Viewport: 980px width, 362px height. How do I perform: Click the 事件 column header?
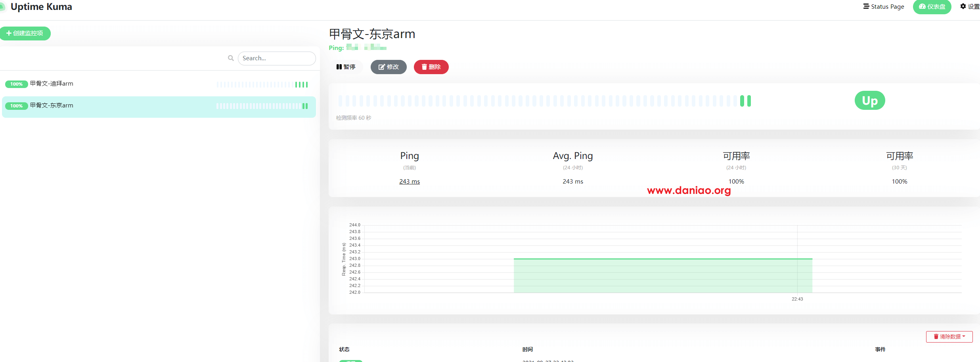(x=880, y=349)
